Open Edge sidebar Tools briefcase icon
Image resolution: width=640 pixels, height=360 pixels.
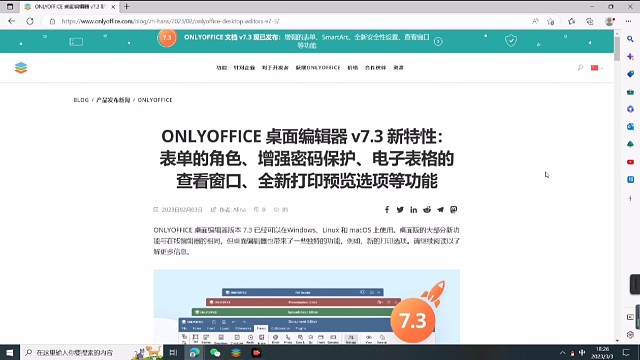(x=630, y=92)
